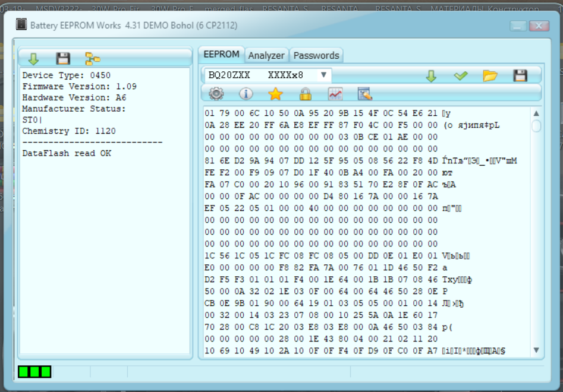Click the "Firmware Version: 1.09" line

pos(79,87)
